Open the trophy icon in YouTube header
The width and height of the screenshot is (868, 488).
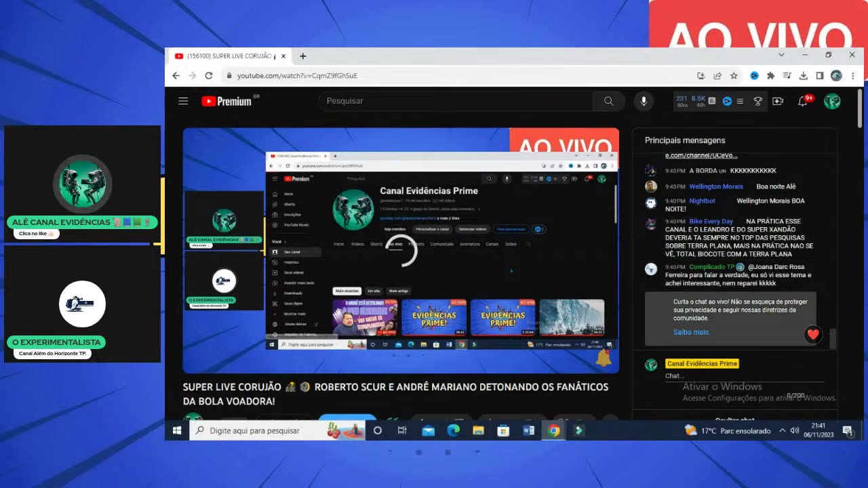[757, 101]
